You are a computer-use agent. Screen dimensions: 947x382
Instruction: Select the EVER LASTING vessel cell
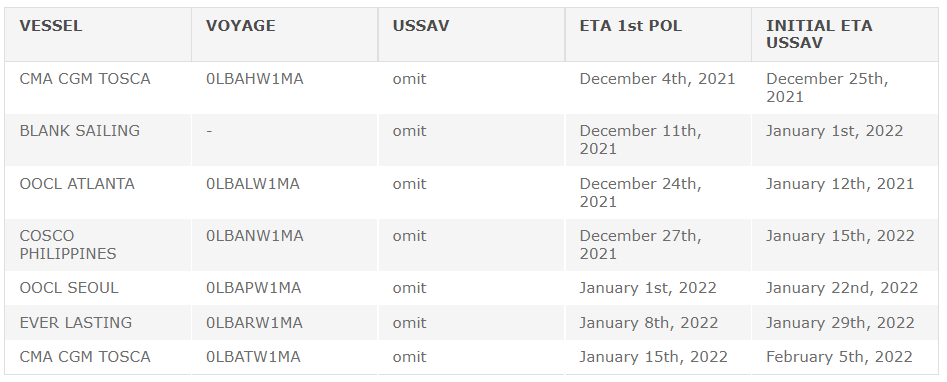[98, 323]
